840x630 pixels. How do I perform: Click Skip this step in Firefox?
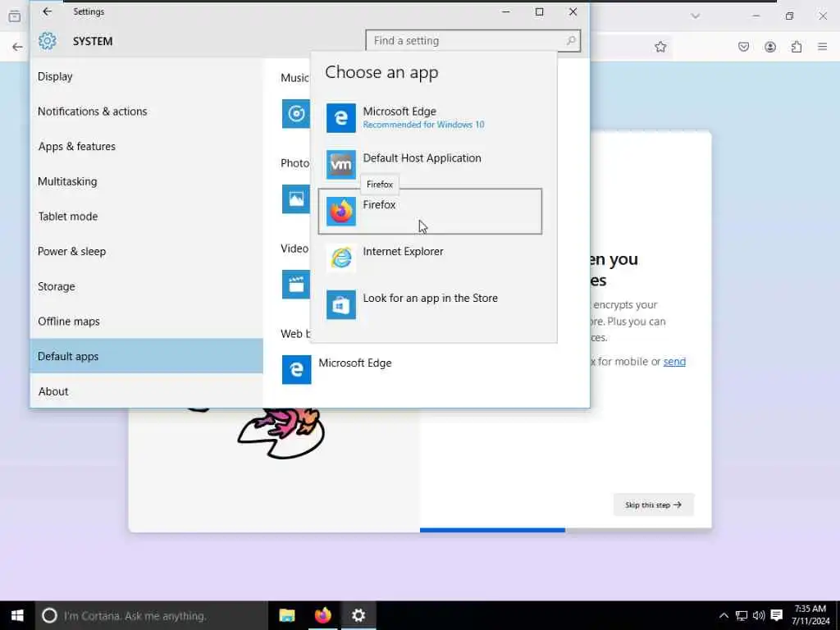(654, 504)
